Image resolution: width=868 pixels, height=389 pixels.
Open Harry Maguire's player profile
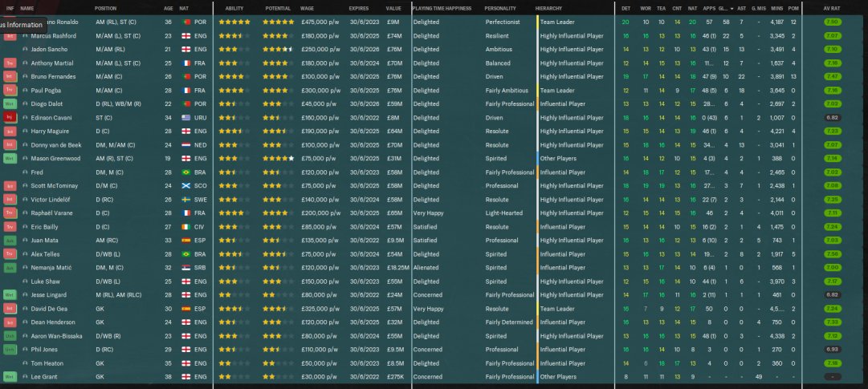50,132
